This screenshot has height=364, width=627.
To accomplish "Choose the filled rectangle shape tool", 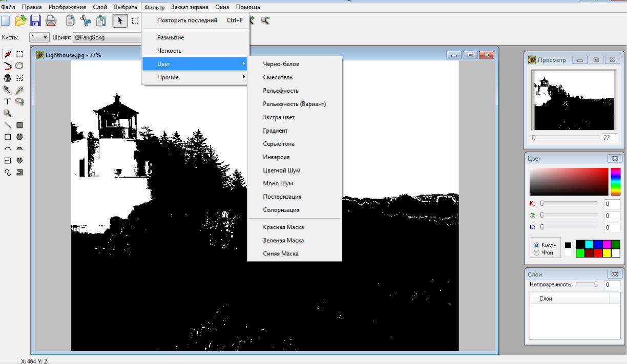I will (x=19, y=125).
